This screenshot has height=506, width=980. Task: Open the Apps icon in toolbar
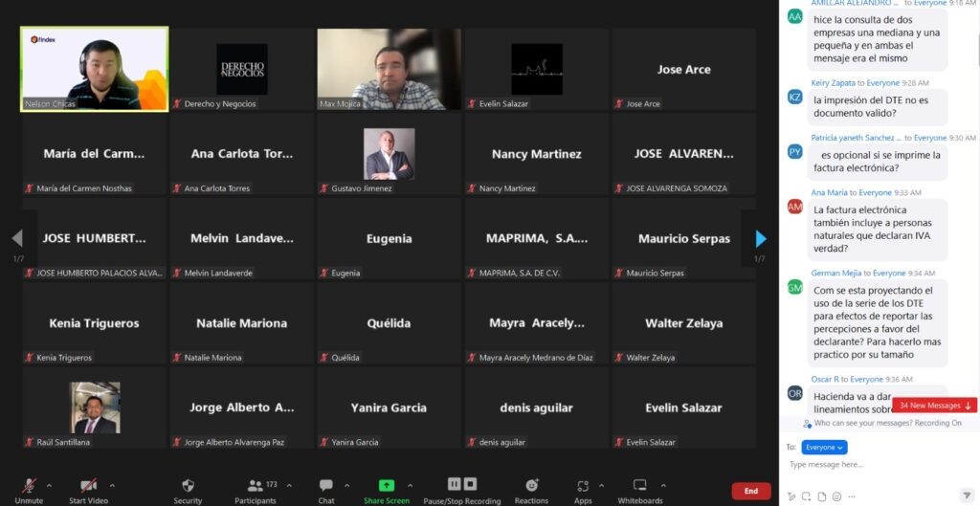(583, 486)
